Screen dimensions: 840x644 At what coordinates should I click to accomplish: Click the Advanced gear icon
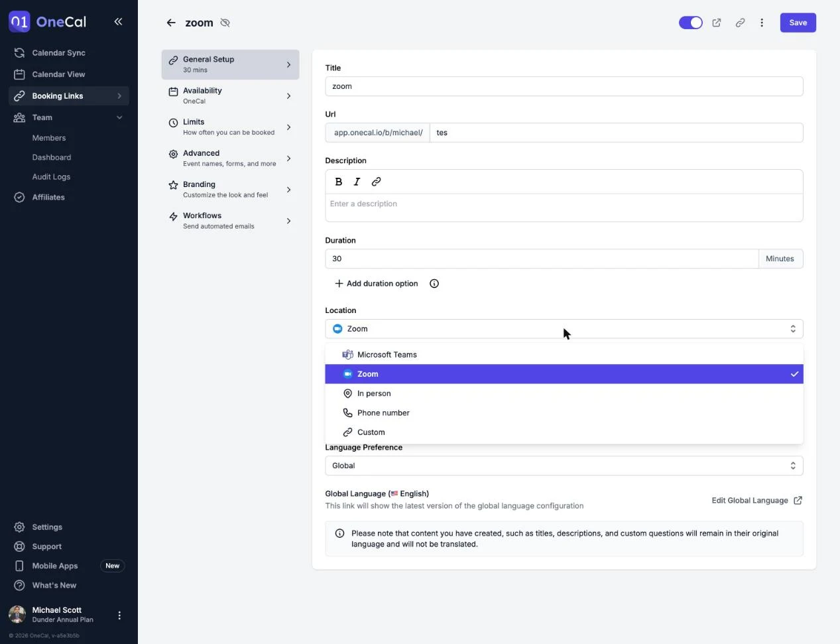point(173,154)
